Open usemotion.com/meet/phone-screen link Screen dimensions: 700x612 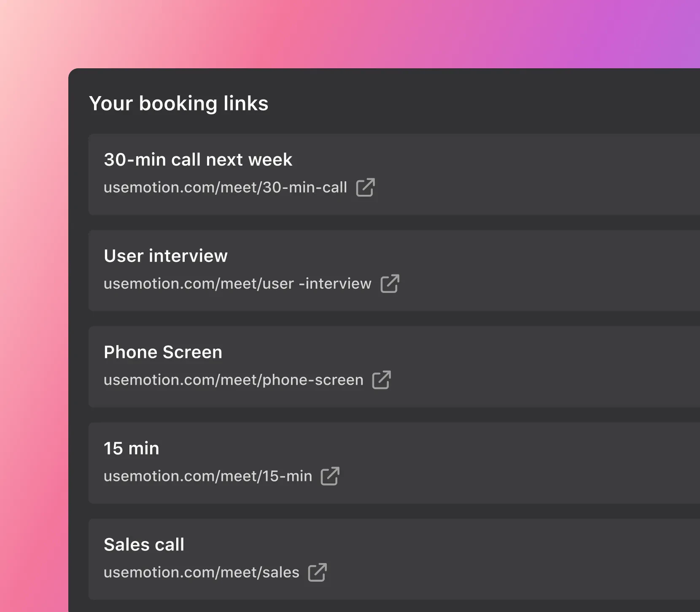point(234,380)
